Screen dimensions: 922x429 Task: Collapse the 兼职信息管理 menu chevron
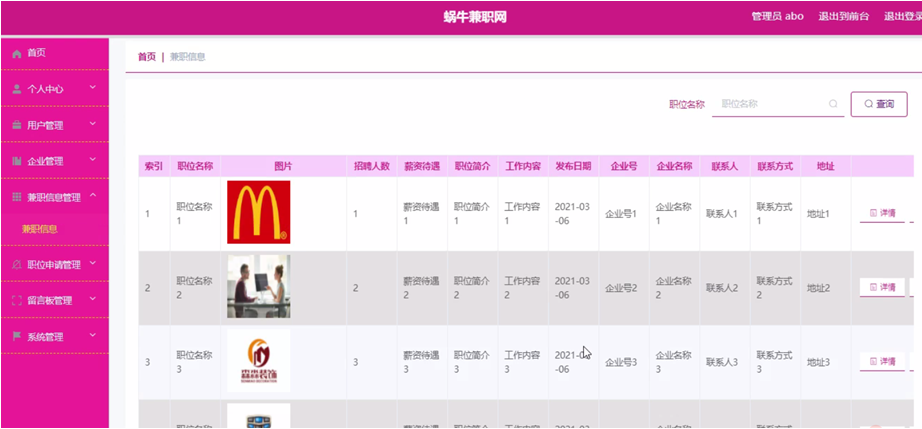click(x=92, y=196)
